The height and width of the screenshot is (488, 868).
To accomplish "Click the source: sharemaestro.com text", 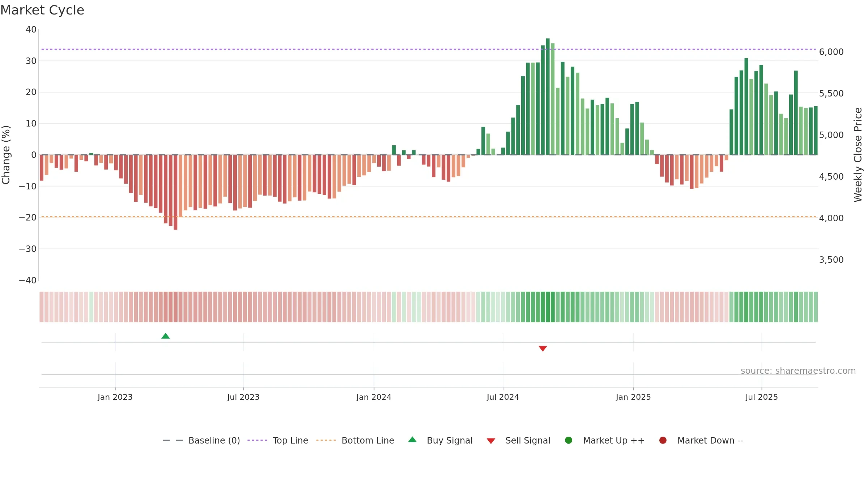I will (x=798, y=371).
